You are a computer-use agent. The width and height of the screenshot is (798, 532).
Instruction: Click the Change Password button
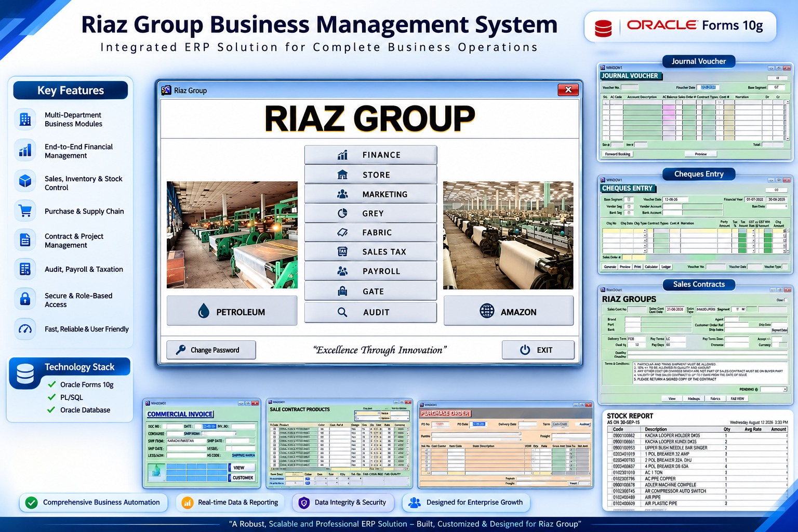pyautogui.click(x=211, y=350)
